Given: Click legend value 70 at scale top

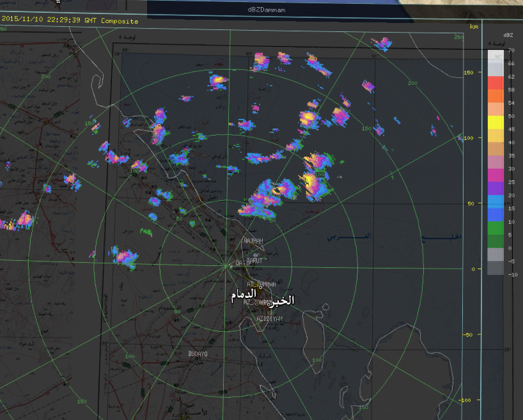Looking at the screenshot, I should point(511,51).
